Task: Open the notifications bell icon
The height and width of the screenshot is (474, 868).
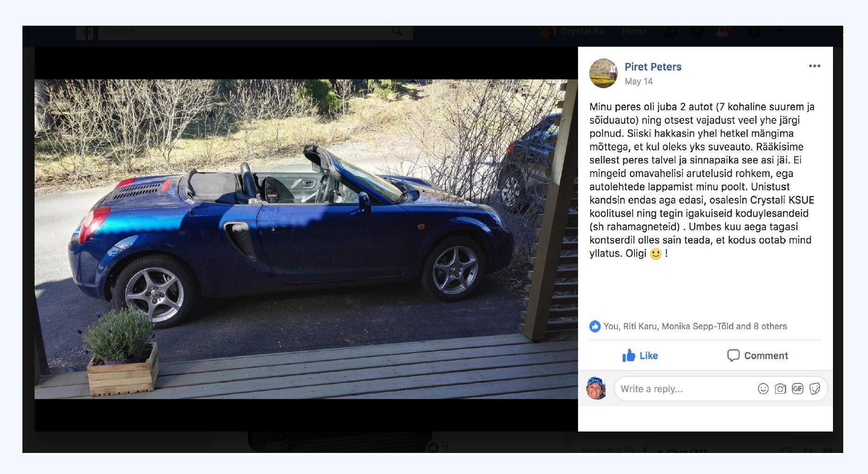Action: [722, 31]
